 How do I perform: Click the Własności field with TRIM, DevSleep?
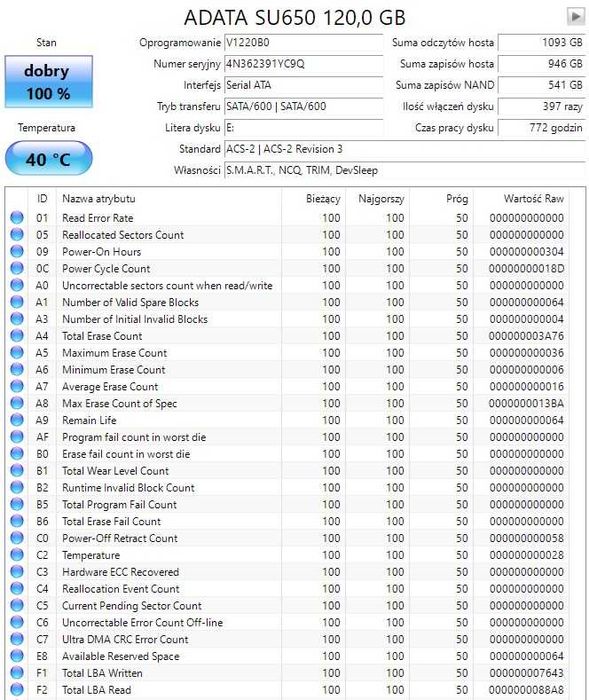pyautogui.click(x=405, y=171)
